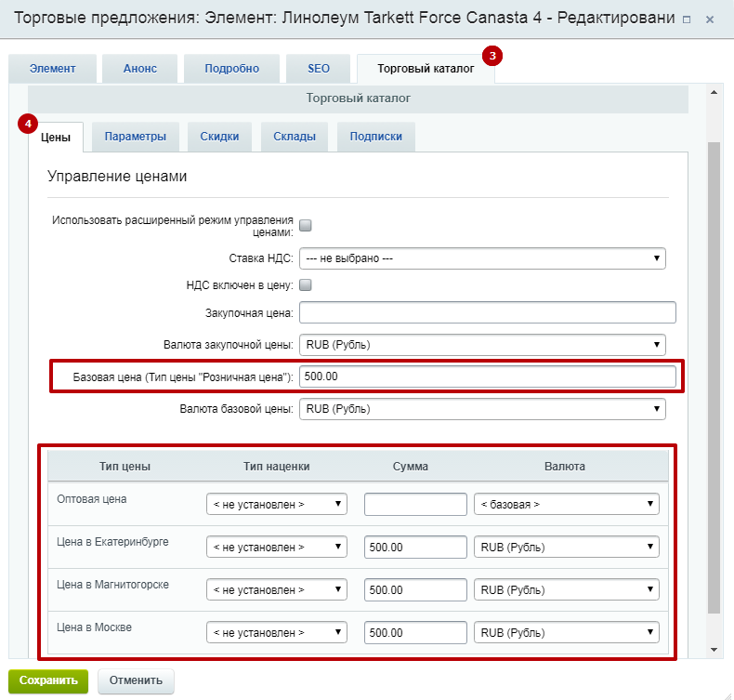The image size is (734, 700).
Task: Open the Валюта закупочной цены dropdown
Action: click(482, 345)
